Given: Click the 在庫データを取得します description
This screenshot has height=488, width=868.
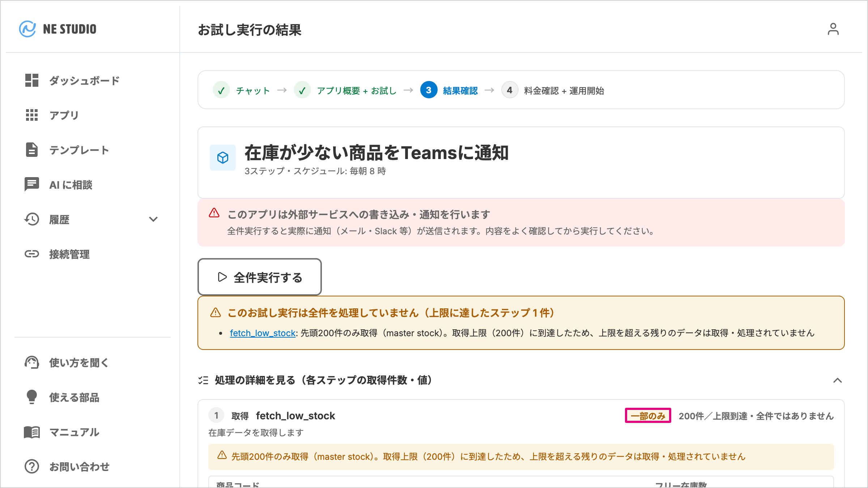Looking at the screenshot, I should pos(256,433).
